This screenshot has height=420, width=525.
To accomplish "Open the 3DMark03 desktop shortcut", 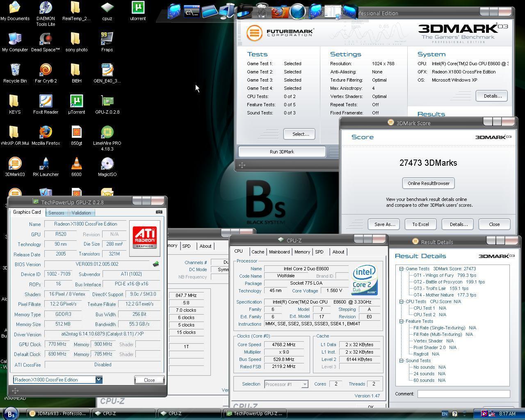I will coord(15,167).
